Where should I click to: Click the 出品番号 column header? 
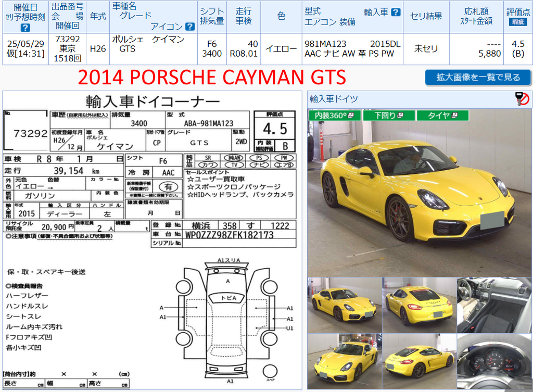point(67,16)
